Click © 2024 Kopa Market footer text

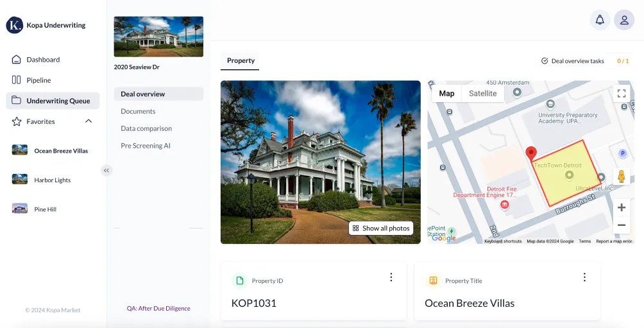(53, 310)
